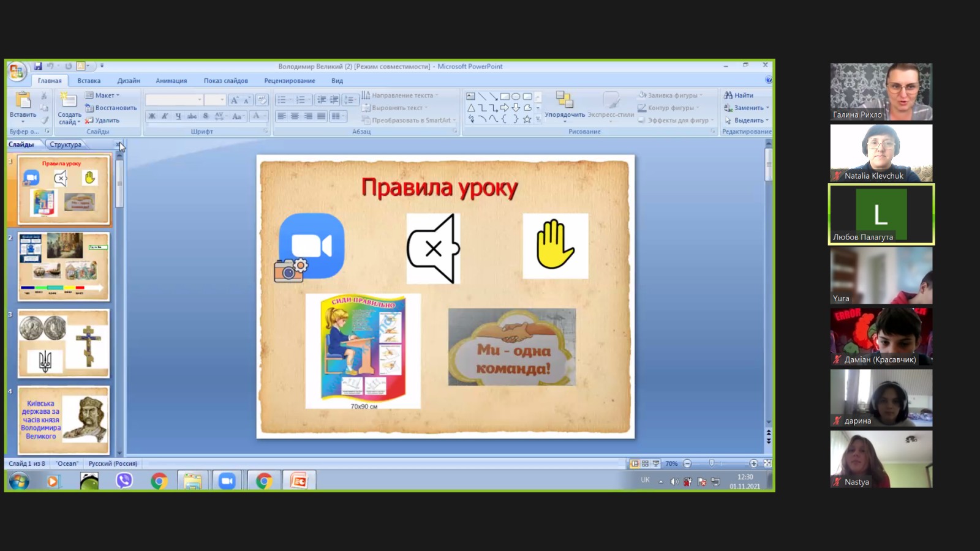Switch to the Структура outline tab
The image size is (980, 551).
click(x=66, y=144)
